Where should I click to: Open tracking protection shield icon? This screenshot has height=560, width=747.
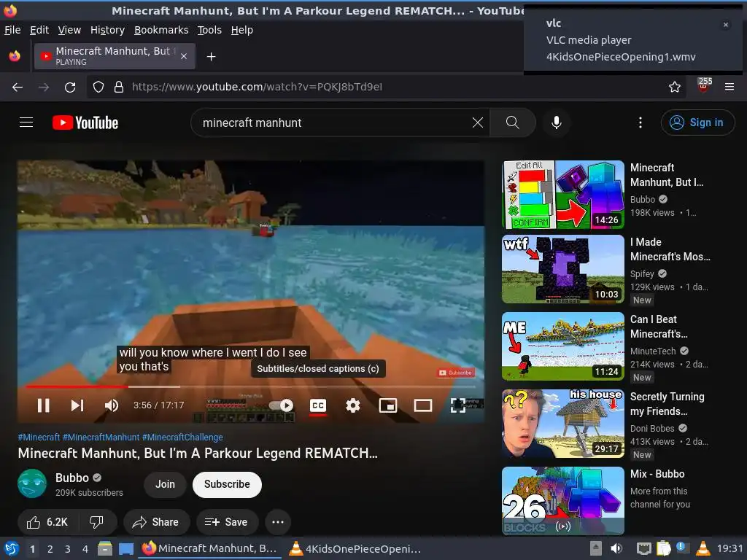click(x=98, y=87)
